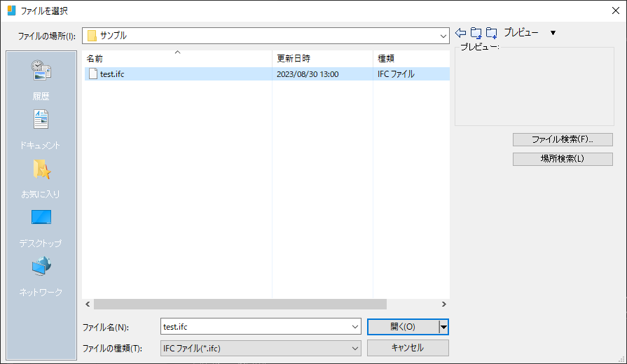
Task: Open the お気に入り (Favorites) sidebar location
Action: (41, 178)
